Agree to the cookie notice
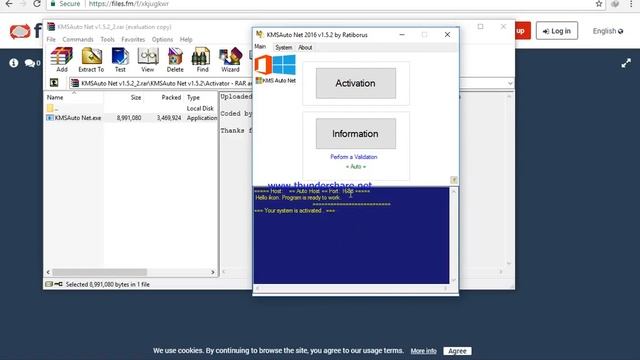Viewport: 640px width, 360px height. [457, 351]
